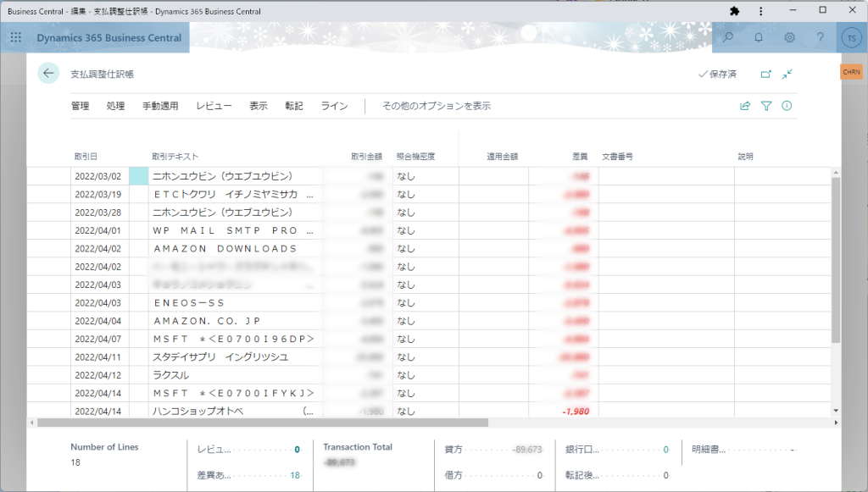The width and height of the screenshot is (868, 492).
Task: Open the ライン menu
Action: tap(334, 106)
